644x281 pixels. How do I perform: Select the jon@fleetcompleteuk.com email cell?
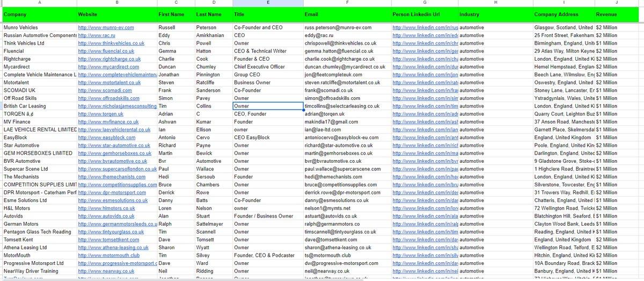[347, 75]
